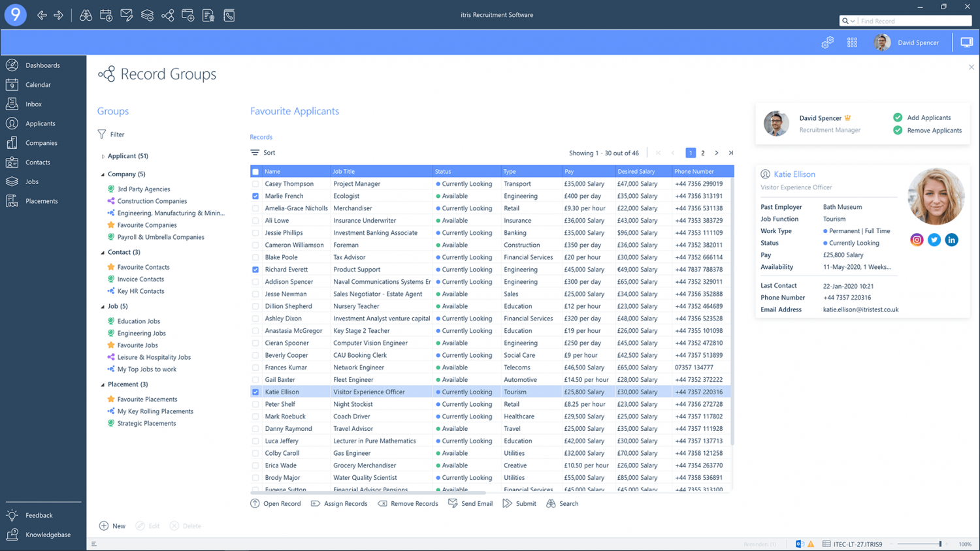The width and height of the screenshot is (980, 551).
Task: Click the back navigation arrow
Action: tap(42, 15)
